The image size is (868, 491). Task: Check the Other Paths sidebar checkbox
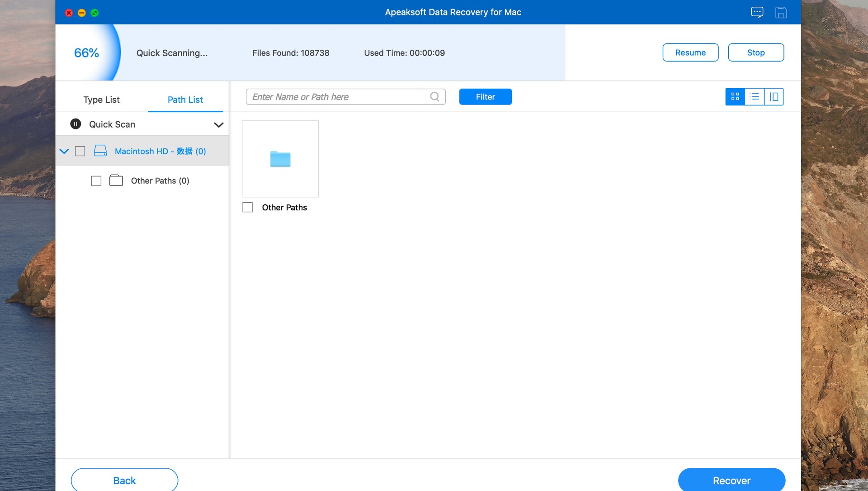pos(96,181)
